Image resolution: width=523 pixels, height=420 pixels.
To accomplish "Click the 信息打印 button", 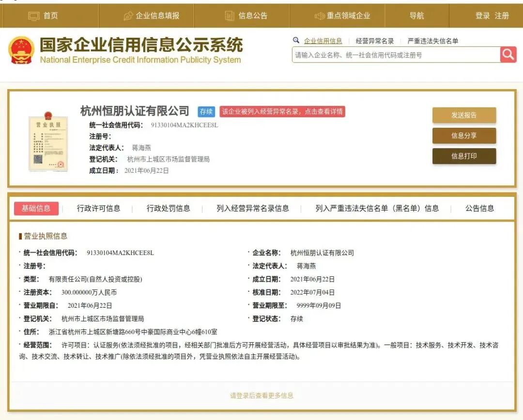I will pyautogui.click(x=463, y=156).
